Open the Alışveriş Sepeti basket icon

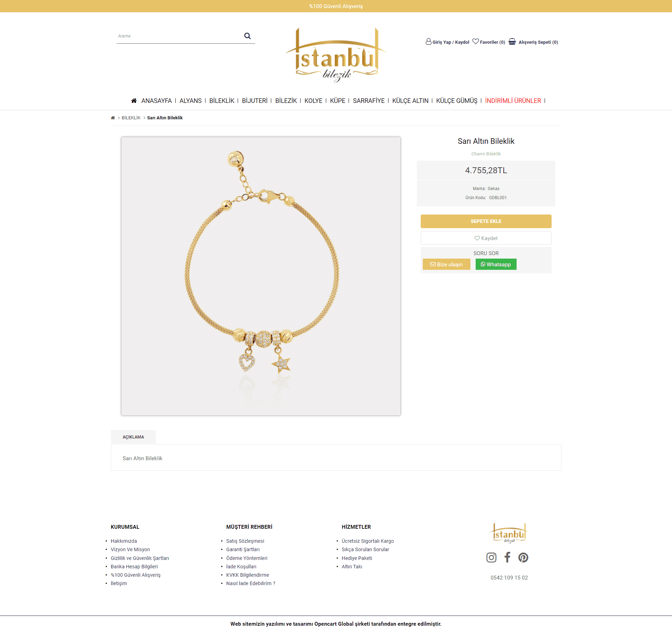coord(512,41)
